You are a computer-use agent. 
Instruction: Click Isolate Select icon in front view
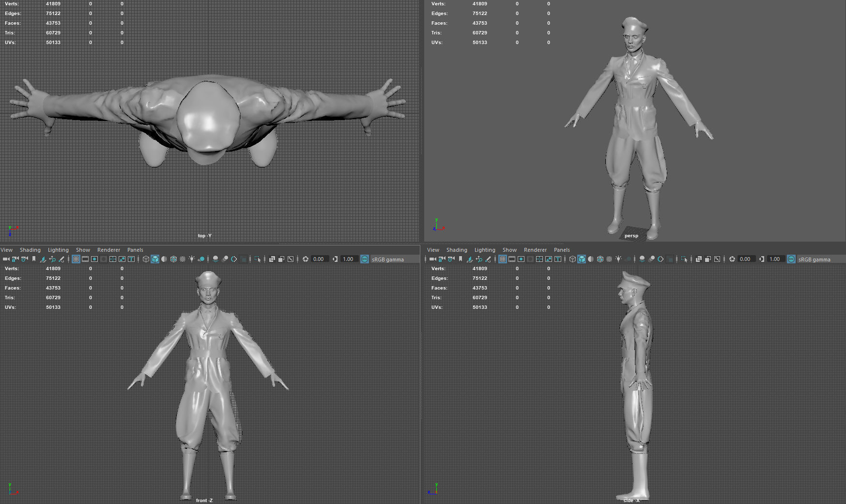click(258, 259)
